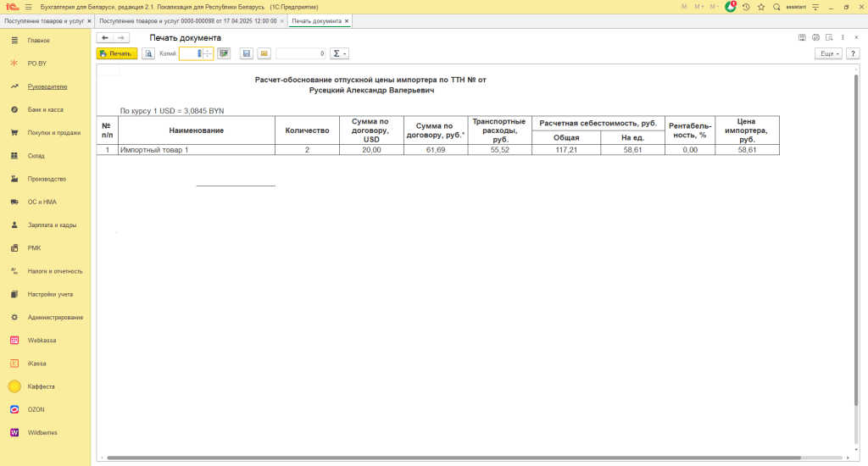The width and height of the screenshot is (868, 466).
Task: Increase copies with the up stepper arrow
Action: 208,51
